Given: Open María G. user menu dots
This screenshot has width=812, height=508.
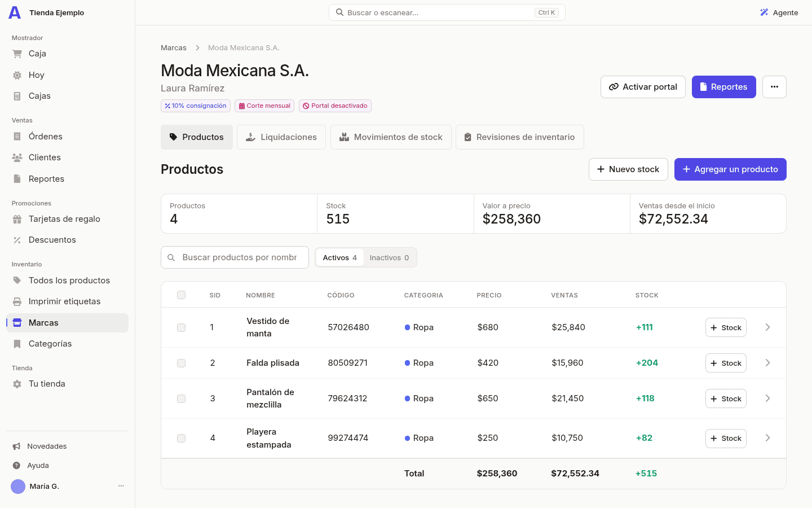Looking at the screenshot, I should coord(121,486).
